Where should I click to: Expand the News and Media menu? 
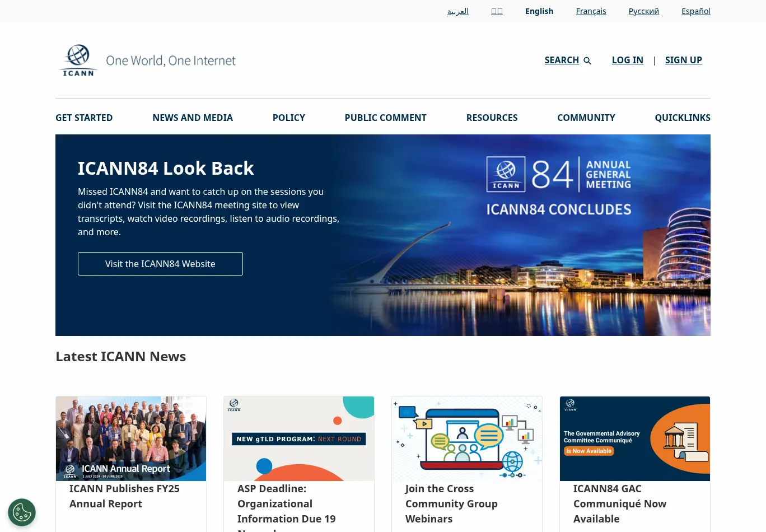(x=193, y=118)
